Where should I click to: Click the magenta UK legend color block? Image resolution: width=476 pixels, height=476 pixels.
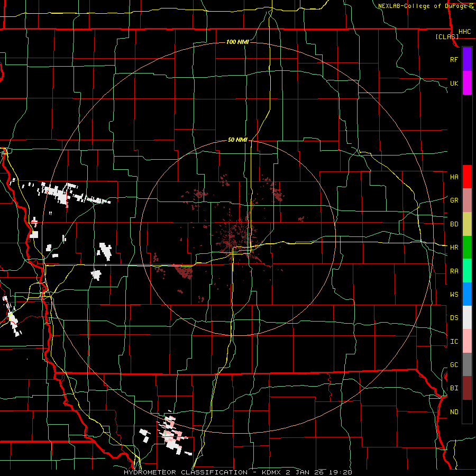tap(467, 83)
